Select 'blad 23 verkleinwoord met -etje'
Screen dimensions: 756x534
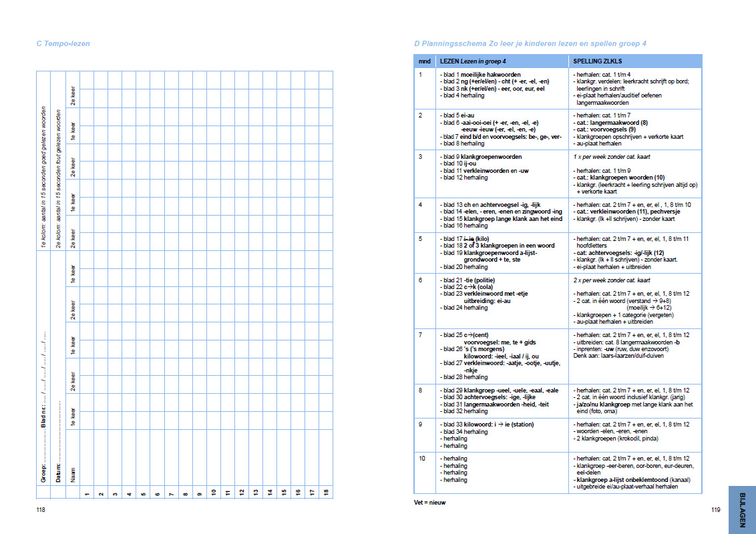pyautogui.click(x=486, y=294)
